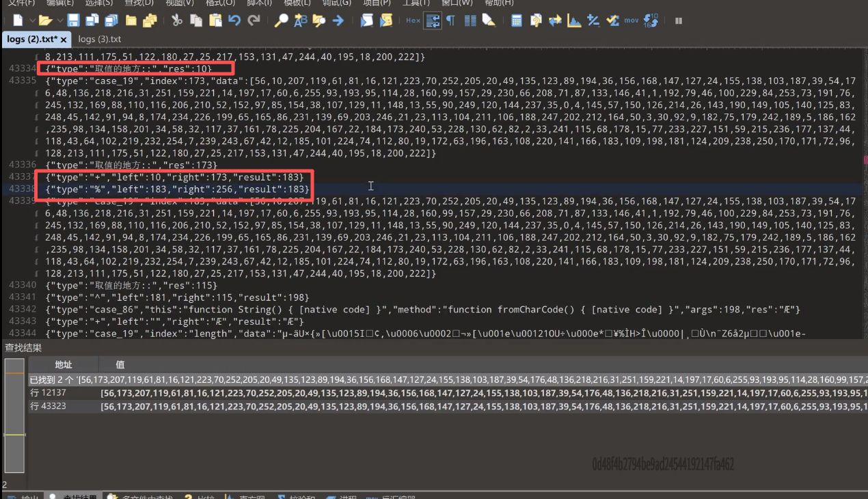The width and height of the screenshot is (868, 499).
Task: Place cursor in "res":115 line
Action: (131, 285)
